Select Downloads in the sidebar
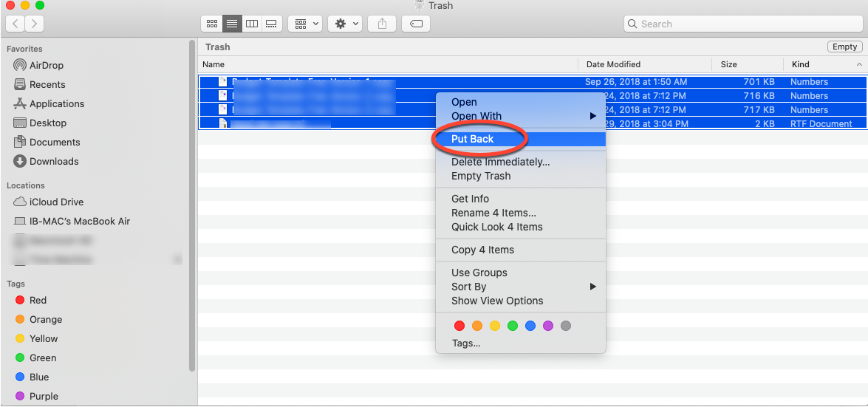 [53, 161]
